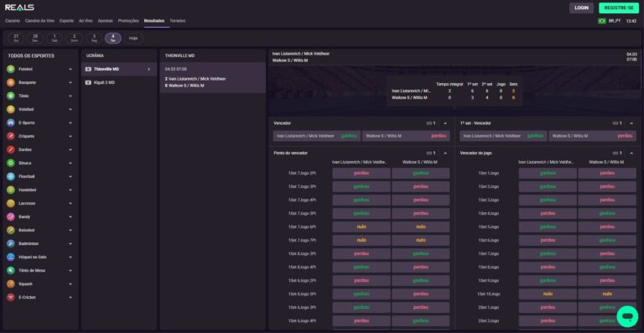Click Walkow S / Willis M in Vencedor

406,136
